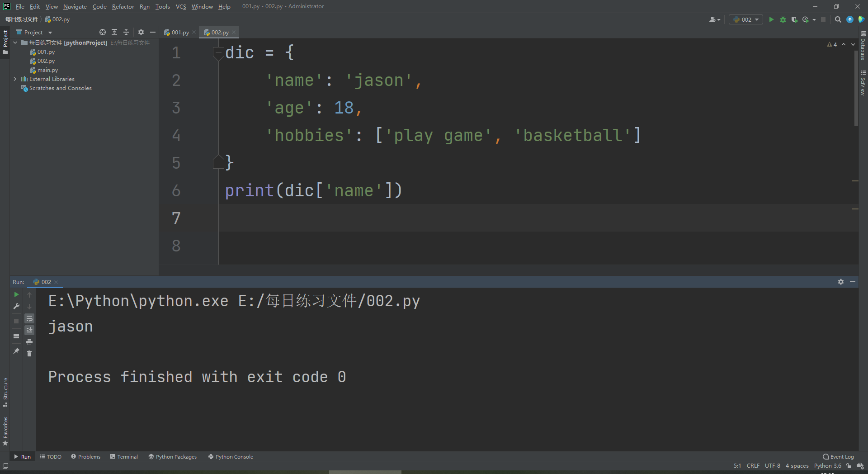Click locate-file target icon in Project panel
Screen dimensions: 868x474
click(x=103, y=32)
